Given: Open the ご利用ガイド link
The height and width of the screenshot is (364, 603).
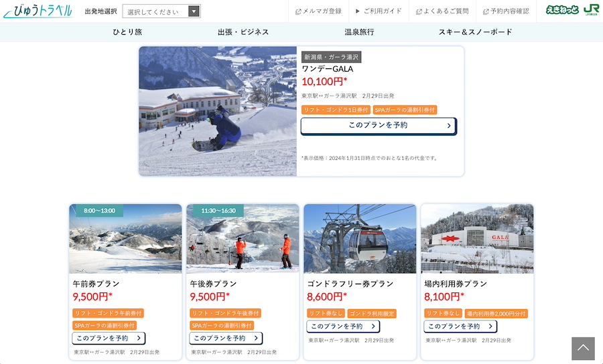Looking at the screenshot, I should coord(379,11).
